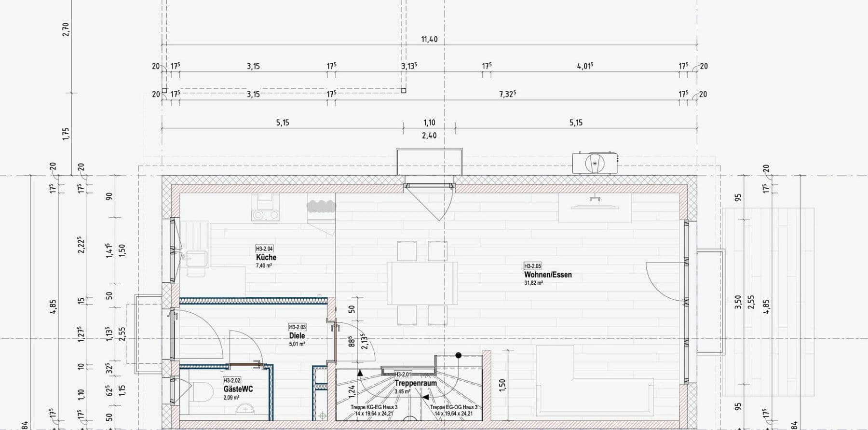Click the H3-2.02 room tag
This screenshot has width=868, height=430.
231,381
